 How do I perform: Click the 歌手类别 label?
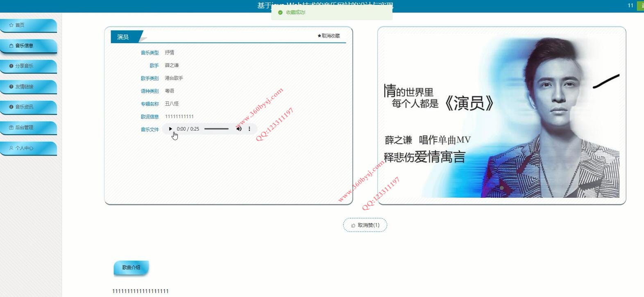[x=150, y=78]
